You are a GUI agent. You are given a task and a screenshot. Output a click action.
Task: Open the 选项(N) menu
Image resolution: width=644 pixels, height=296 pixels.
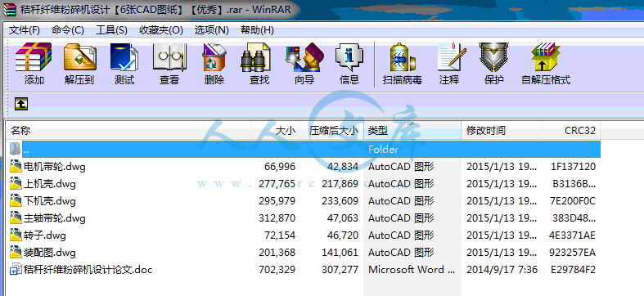[x=211, y=30]
